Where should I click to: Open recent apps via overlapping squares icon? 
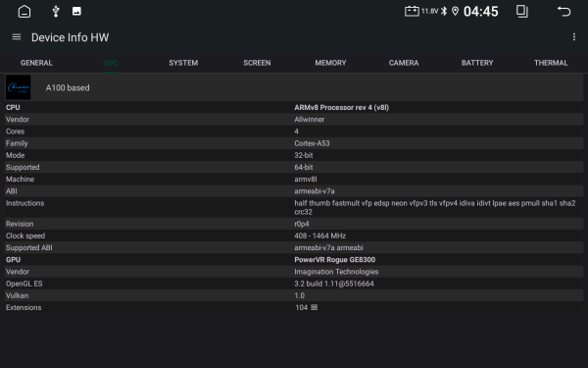point(522,11)
